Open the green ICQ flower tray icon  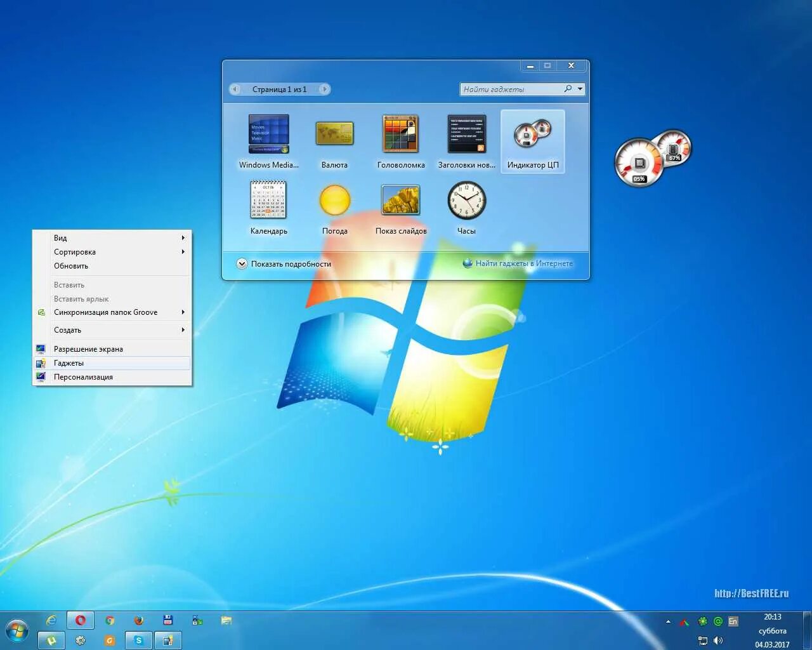702,621
